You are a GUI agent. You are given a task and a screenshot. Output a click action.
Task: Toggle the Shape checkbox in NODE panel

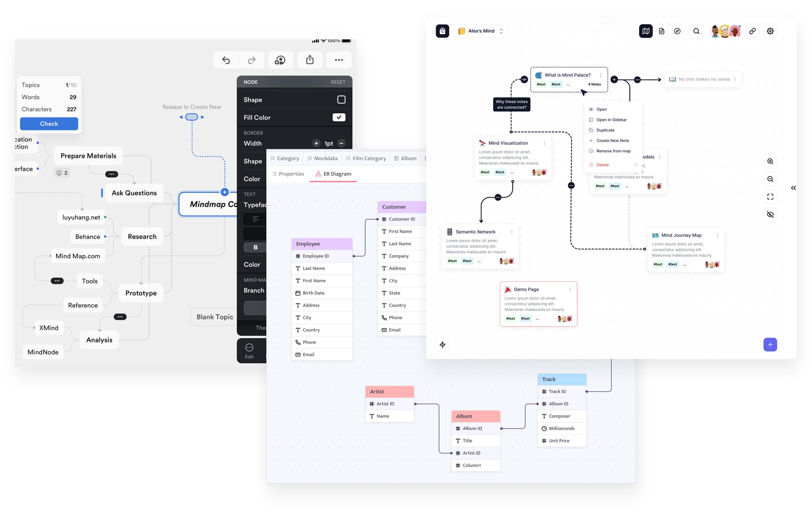[341, 99]
